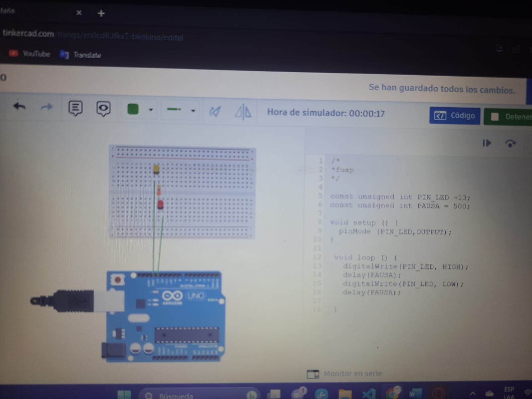Viewport: 532px width, 399px height.
Task: Expand the wire color dropdown arrow
Action: 151,110
